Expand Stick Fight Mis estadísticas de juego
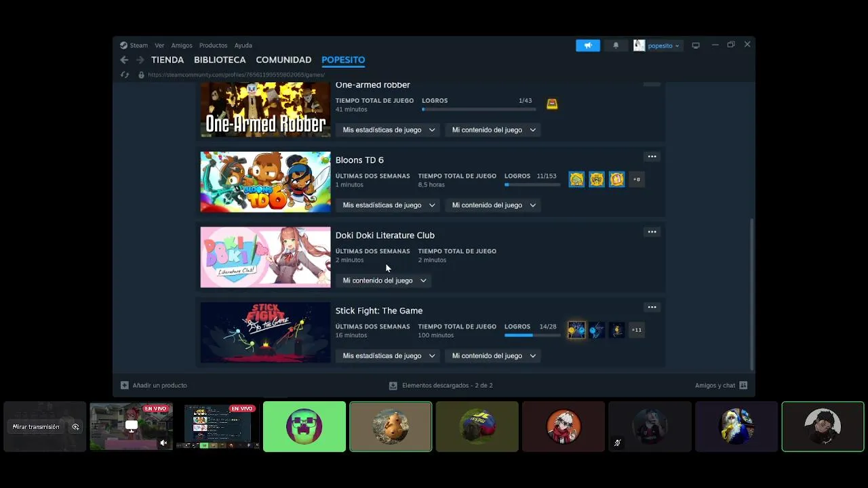This screenshot has height=488, width=868. point(389,355)
